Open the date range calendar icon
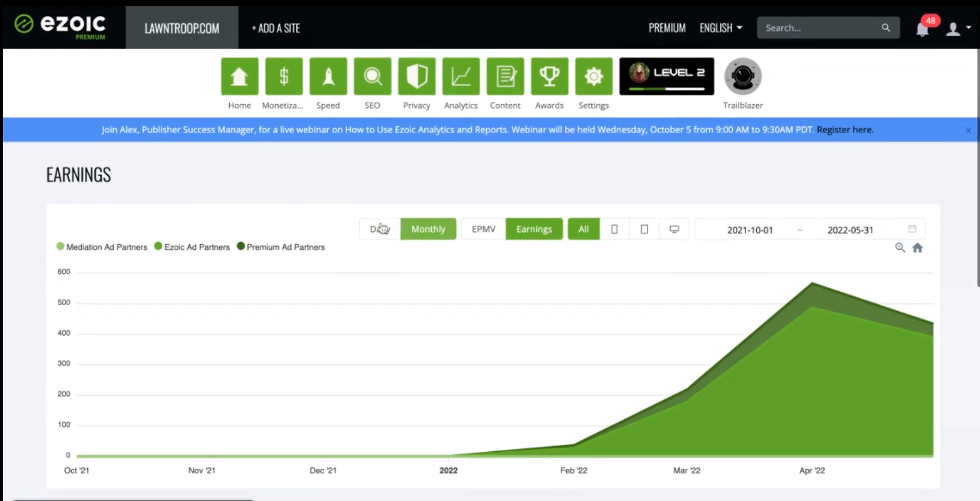980x501 pixels. tap(912, 229)
